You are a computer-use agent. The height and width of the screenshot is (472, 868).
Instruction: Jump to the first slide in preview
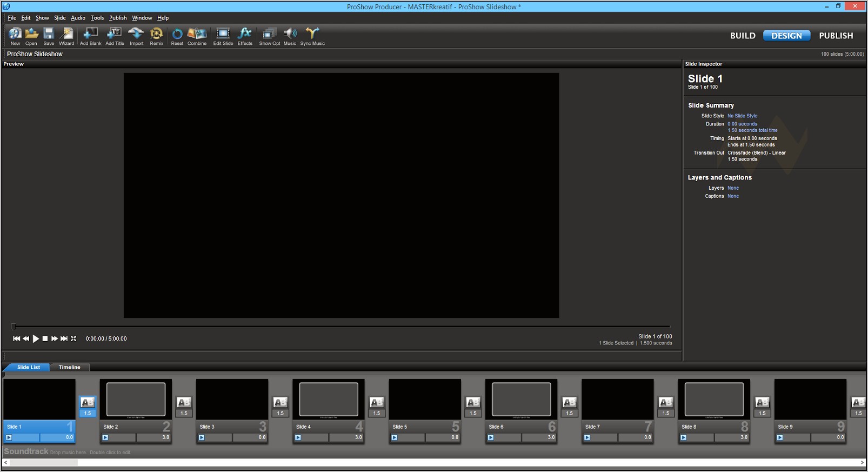tap(16, 338)
